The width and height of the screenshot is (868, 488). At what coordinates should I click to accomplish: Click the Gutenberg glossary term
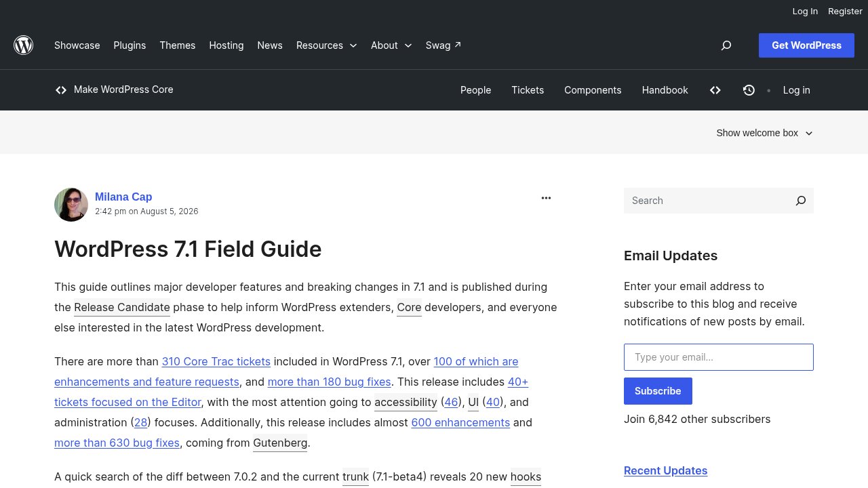point(280,443)
